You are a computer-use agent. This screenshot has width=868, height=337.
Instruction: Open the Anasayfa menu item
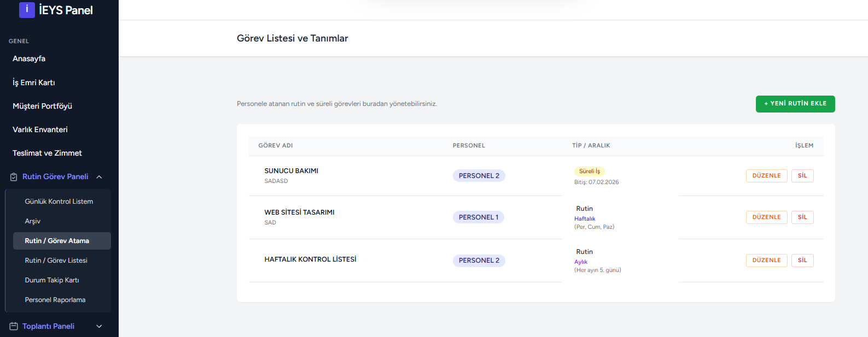29,58
